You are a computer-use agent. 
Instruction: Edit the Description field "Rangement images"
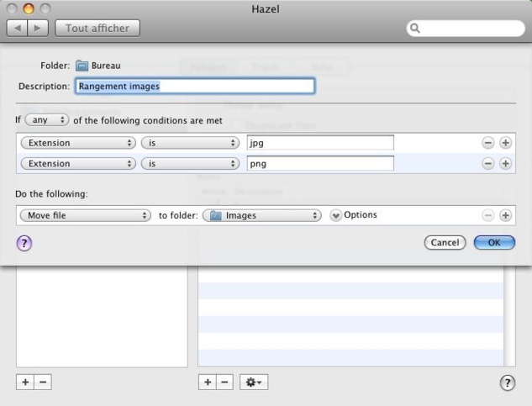pyautogui.click(x=195, y=87)
